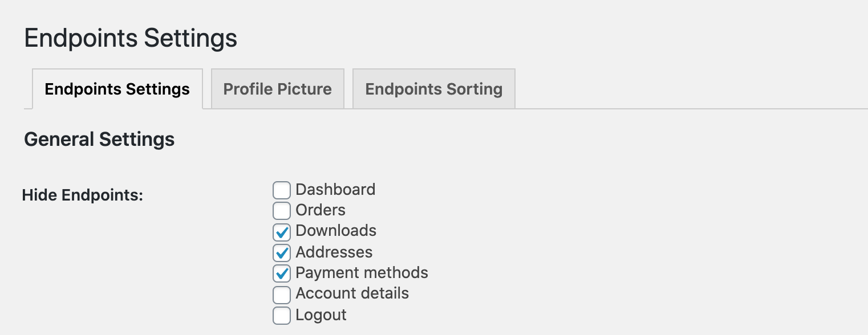The height and width of the screenshot is (335, 868).
Task: Hide the Account details endpoint
Action: point(282,294)
